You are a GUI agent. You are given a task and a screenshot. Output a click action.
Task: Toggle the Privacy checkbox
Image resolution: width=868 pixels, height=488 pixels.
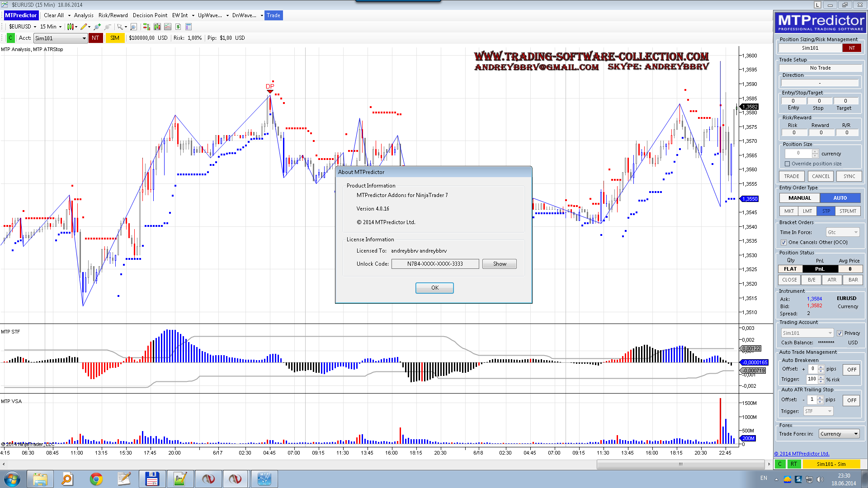click(840, 333)
